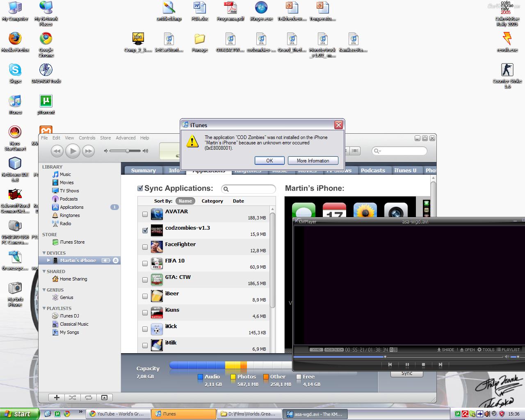Check the iKick app checkbox

point(145,329)
